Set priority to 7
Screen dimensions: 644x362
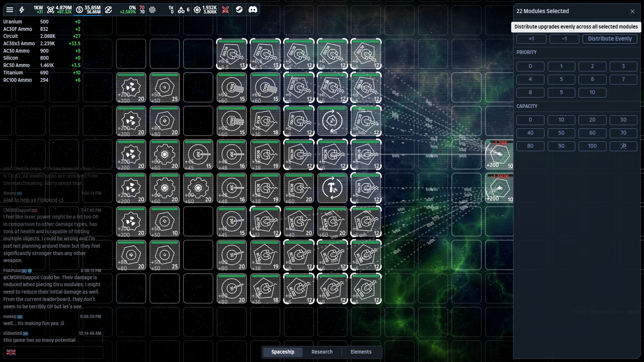pyautogui.click(x=623, y=79)
